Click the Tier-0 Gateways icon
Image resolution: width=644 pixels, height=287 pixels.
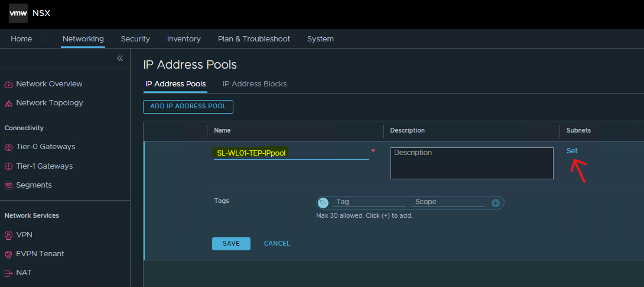pos(8,147)
